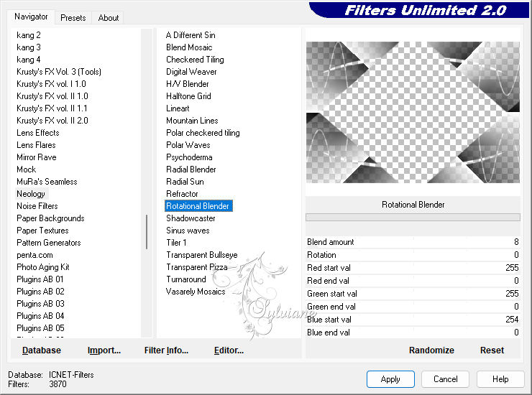
Task: Select Paper Textures category
Action: tap(42, 231)
